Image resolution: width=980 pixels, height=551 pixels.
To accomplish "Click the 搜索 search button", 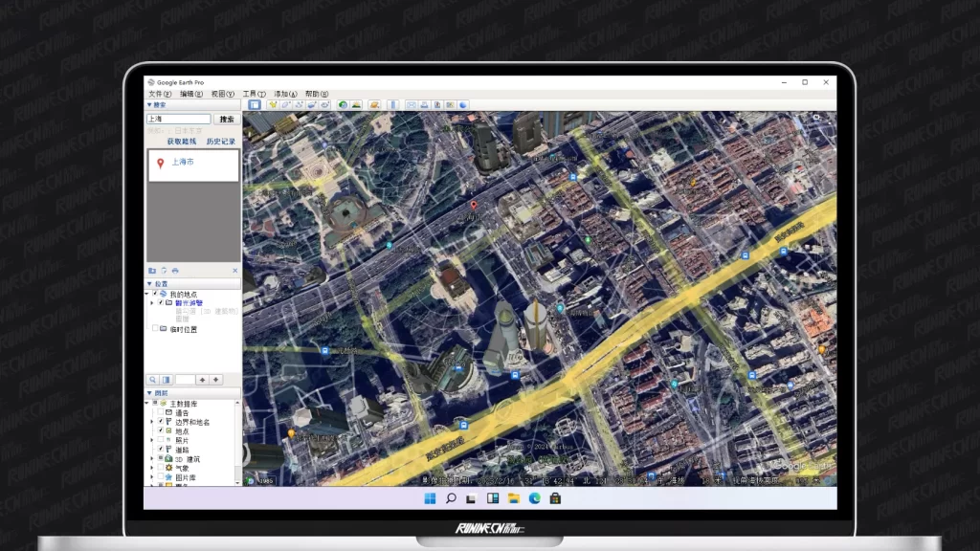I will coord(226,120).
